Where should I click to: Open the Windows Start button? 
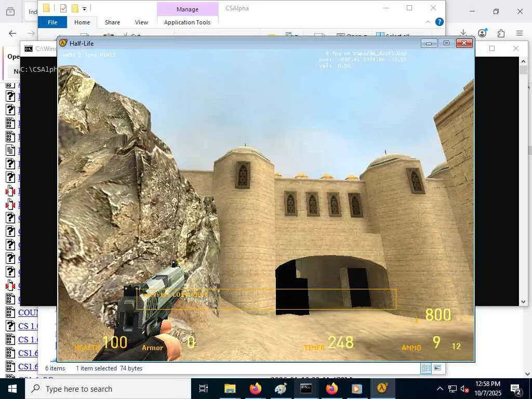[x=12, y=389]
